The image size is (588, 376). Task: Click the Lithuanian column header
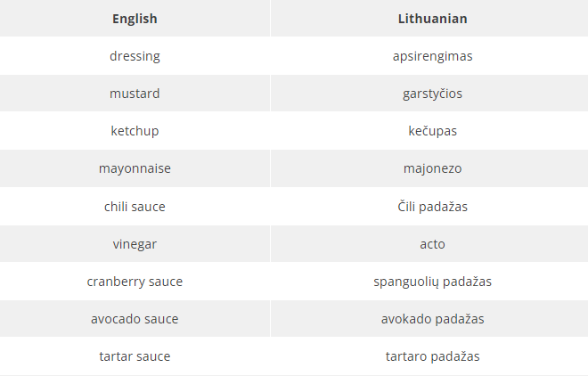tap(432, 19)
